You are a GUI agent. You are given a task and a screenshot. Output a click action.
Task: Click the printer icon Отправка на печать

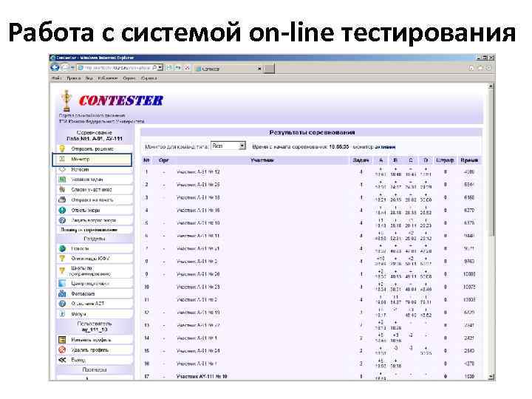(62, 199)
